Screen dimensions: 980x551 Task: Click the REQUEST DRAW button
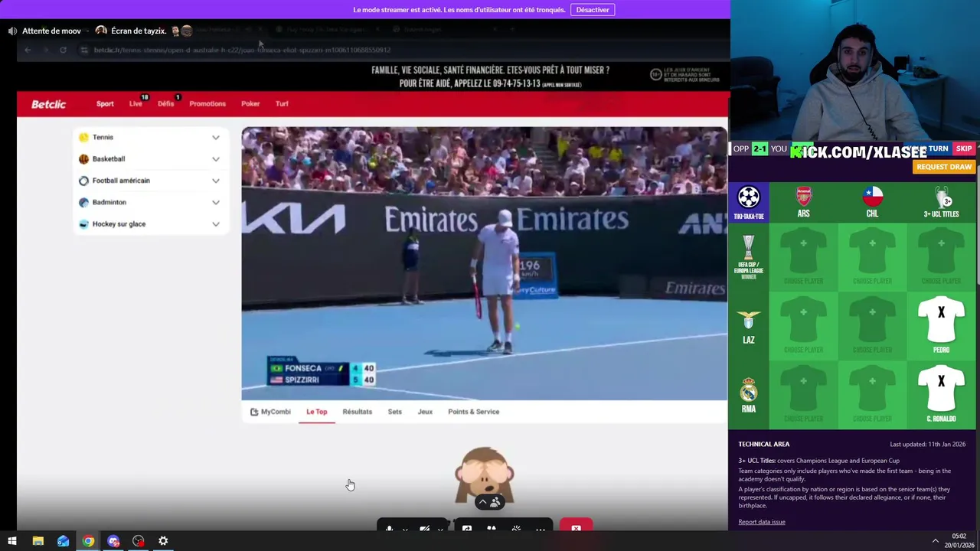click(944, 167)
